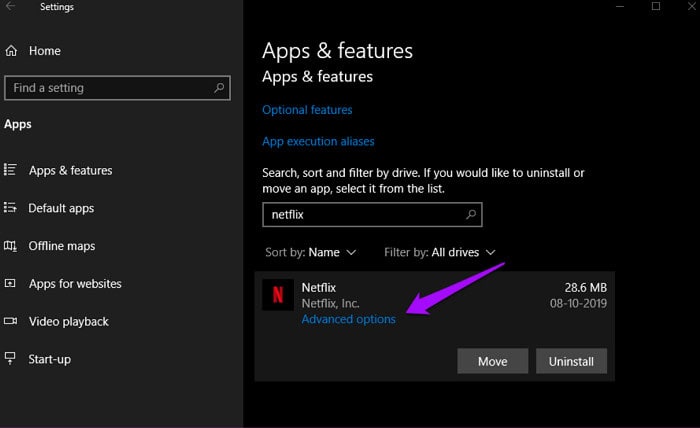The width and height of the screenshot is (700, 428).
Task: Open Filter by All drives dropdown
Action: click(x=440, y=253)
